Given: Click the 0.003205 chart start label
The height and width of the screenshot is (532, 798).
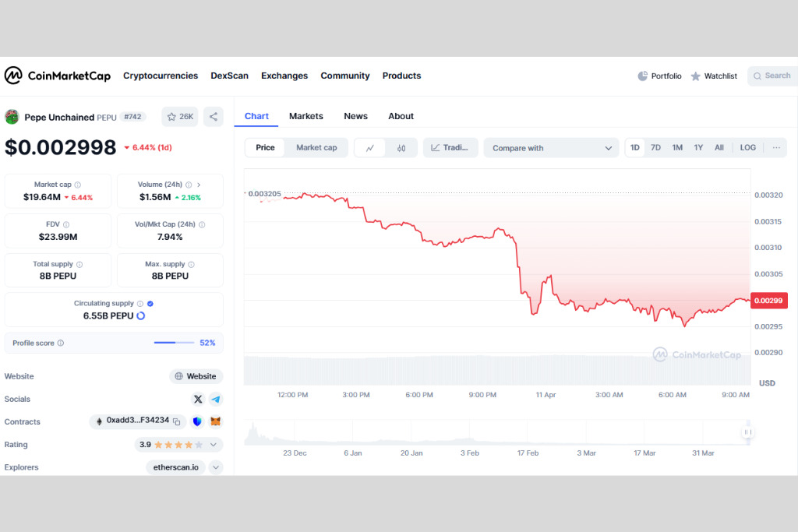Looking at the screenshot, I should tap(264, 194).
